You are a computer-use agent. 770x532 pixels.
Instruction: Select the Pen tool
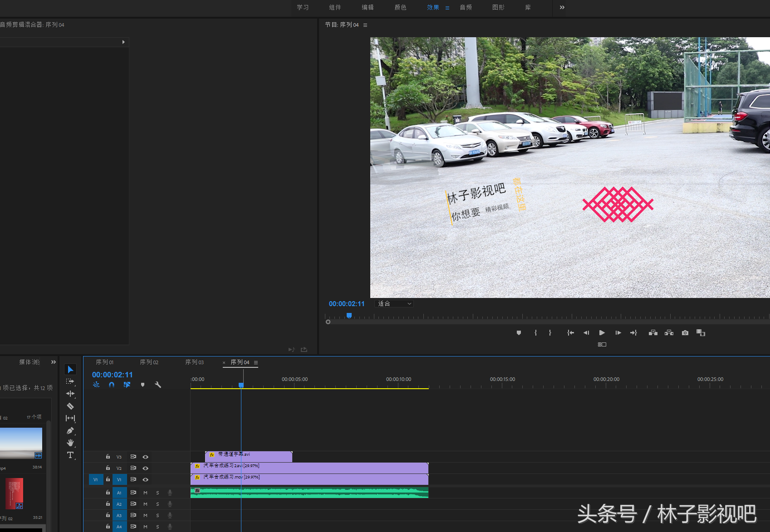click(70, 430)
